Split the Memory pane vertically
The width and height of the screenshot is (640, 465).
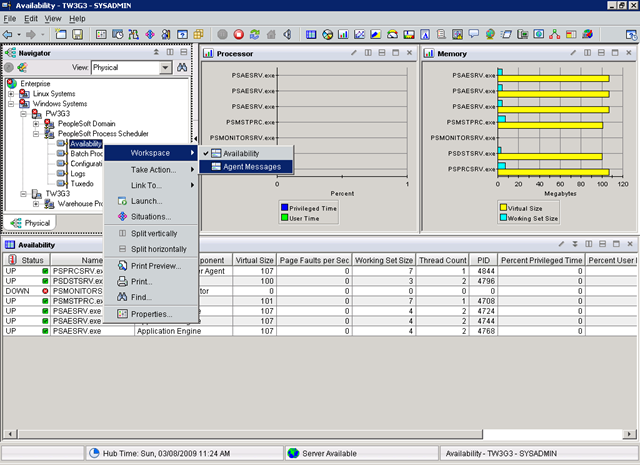587,53
